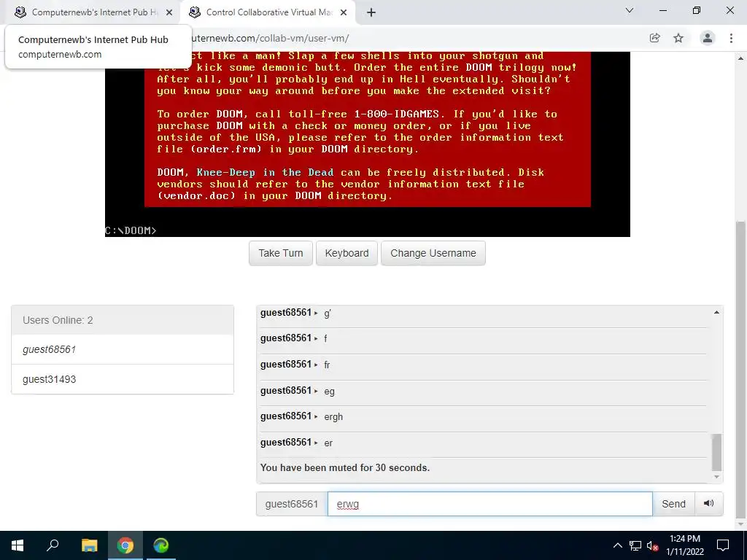This screenshot has width=747, height=560.
Task: Click the Take Turn button
Action: point(281,253)
